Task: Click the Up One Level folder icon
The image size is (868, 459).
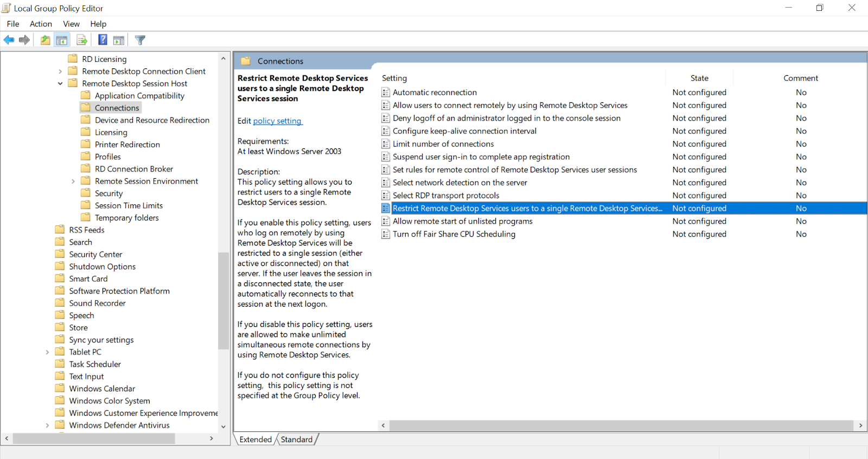Action: pyautogui.click(x=46, y=40)
